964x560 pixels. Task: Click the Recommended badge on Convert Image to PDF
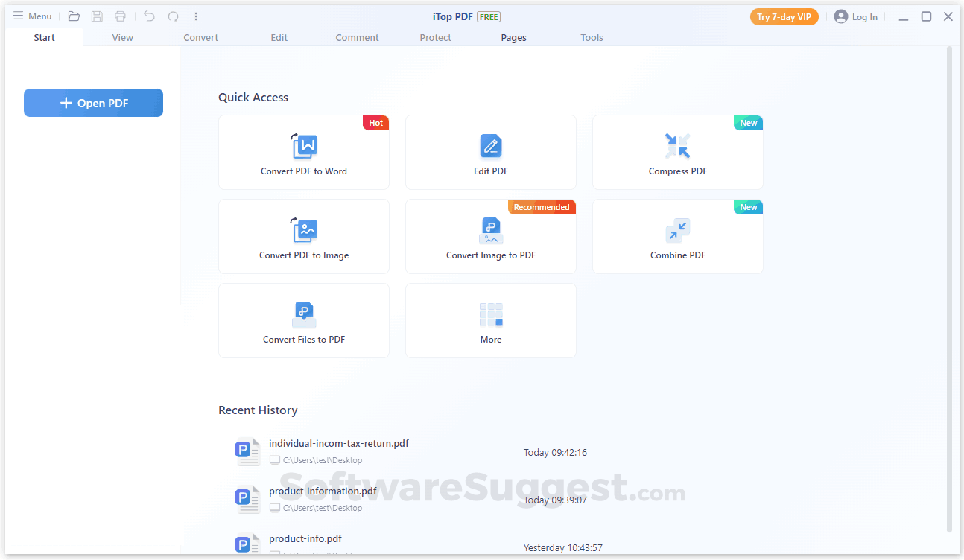coord(542,207)
